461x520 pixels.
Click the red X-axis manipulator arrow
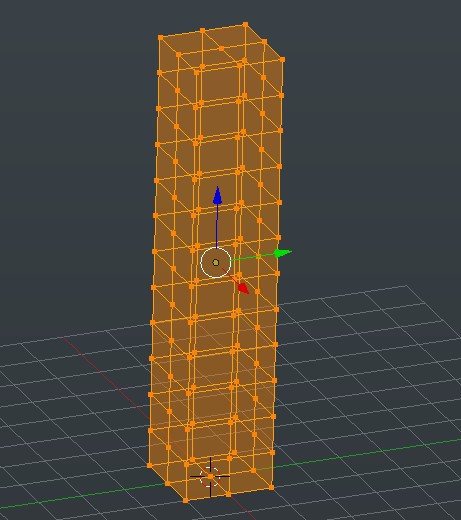tap(244, 288)
